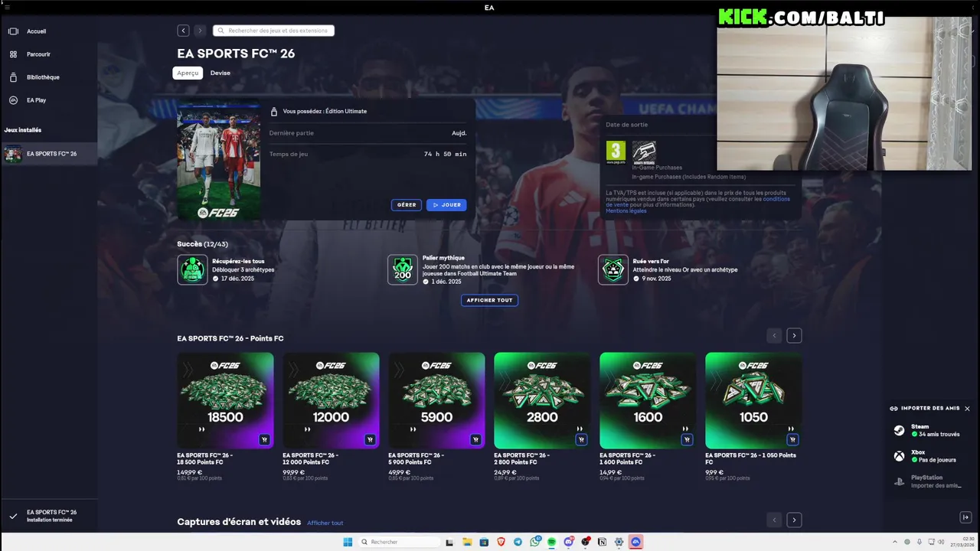Add 1600 Points FC pack to cart

pyautogui.click(x=687, y=439)
